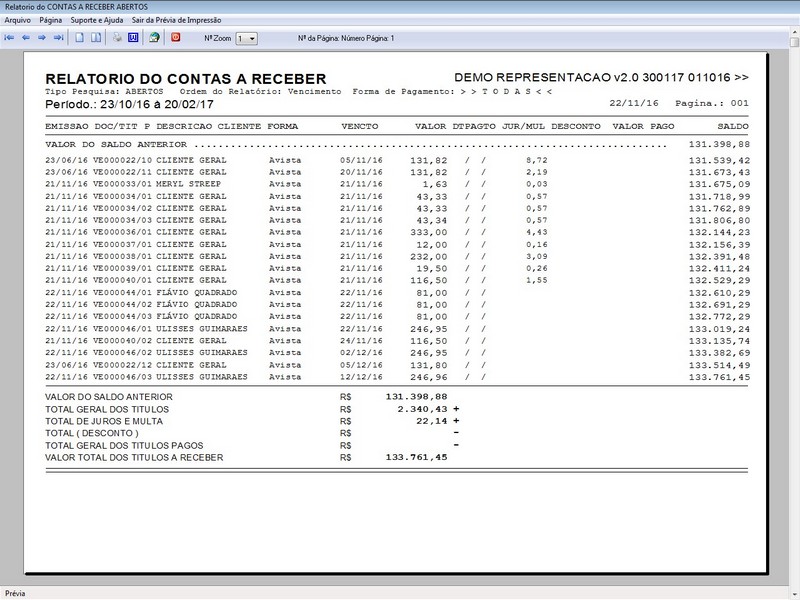Select single page view icon
800x600 pixels.
(80, 38)
